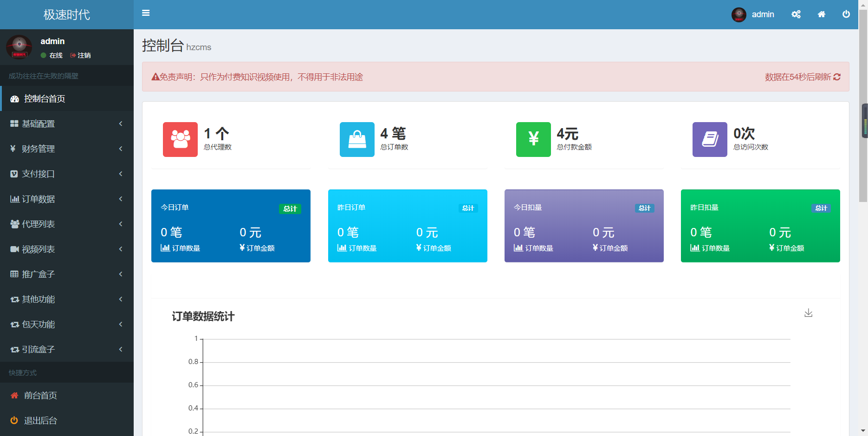The width and height of the screenshot is (868, 436).
Task: Click 总计 button on 昨日扣量 card
Action: (821, 208)
